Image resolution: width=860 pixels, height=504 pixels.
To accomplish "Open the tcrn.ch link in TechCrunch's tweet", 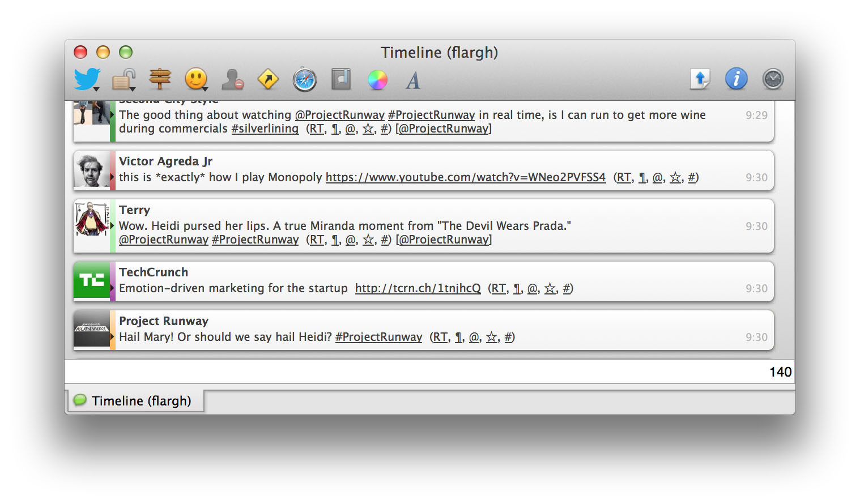I will tap(418, 288).
